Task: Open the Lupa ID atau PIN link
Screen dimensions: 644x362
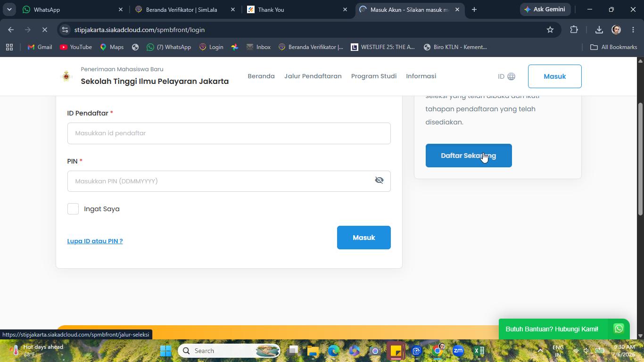Action: pyautogui.click(x=95, y=241)
